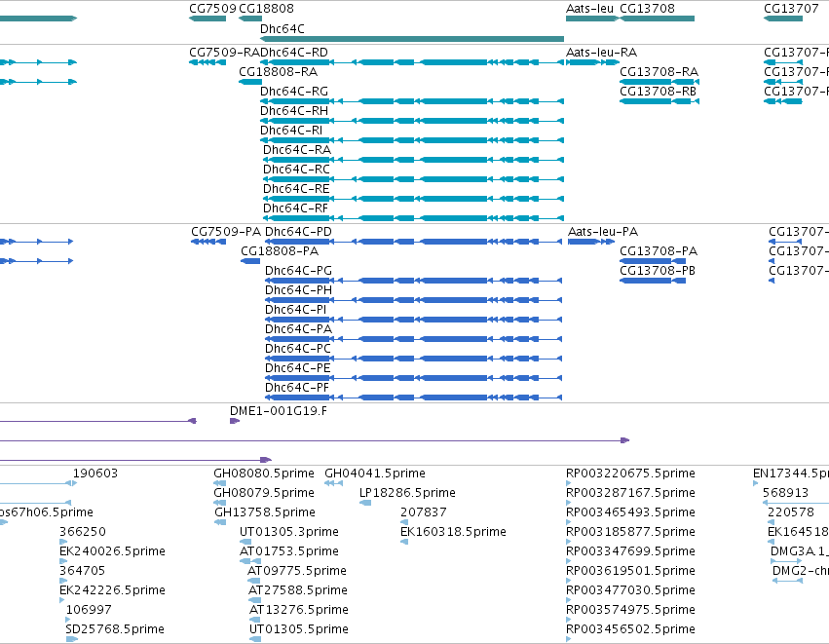Select the RP003185877.5prime label

click(630, 532)
